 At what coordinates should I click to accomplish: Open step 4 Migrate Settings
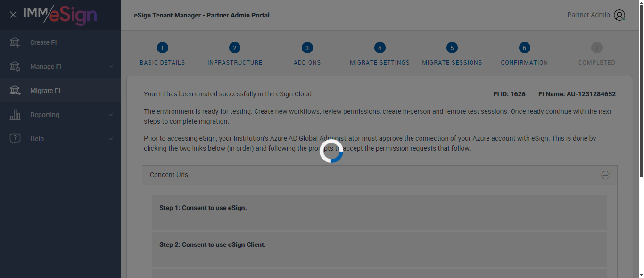tap(380, 48)
